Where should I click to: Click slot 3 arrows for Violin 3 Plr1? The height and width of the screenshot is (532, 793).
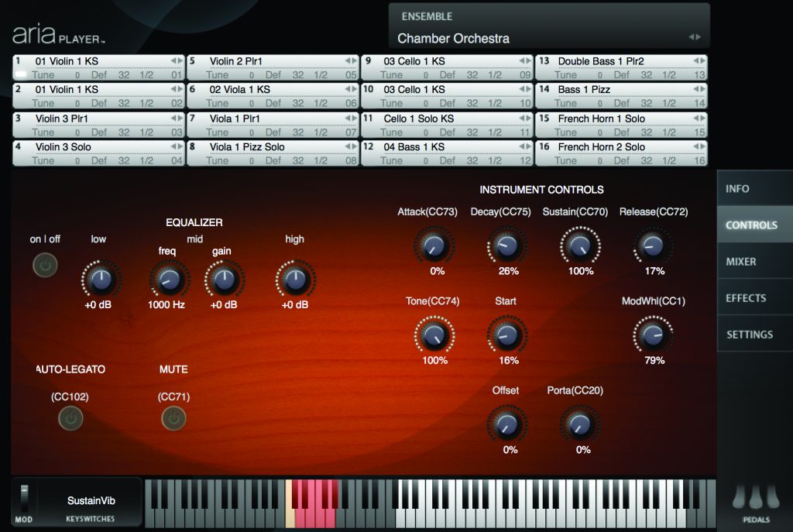click(x=177, y=118)
